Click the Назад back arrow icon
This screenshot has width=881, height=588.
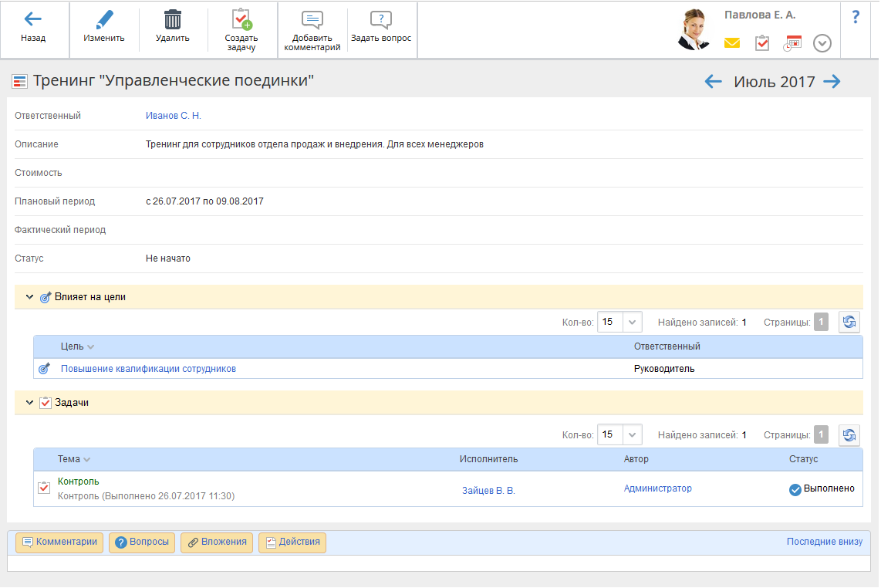[x=33, y=20]
